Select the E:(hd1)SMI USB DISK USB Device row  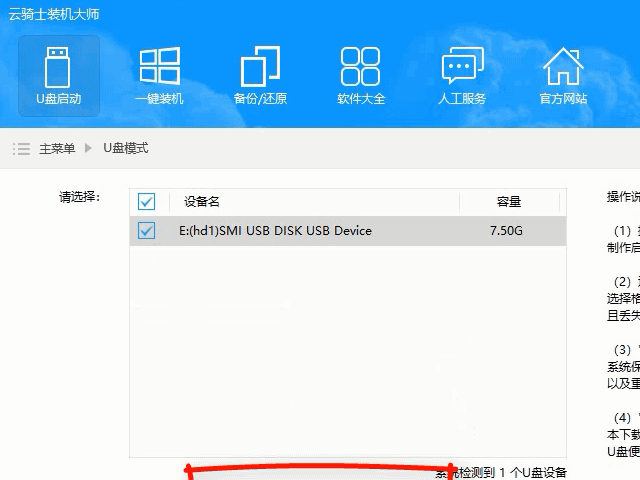pyautogui.click(x=348, y=231)
